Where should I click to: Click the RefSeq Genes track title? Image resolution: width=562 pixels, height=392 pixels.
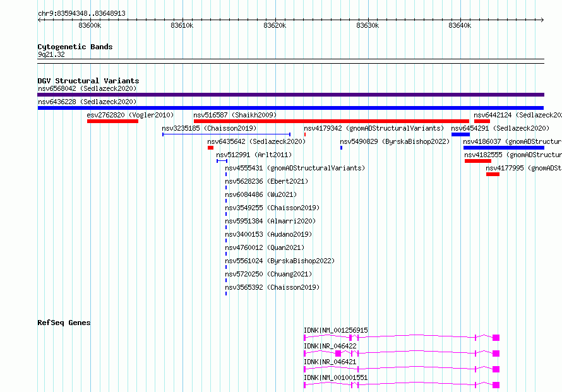point(64,323)
